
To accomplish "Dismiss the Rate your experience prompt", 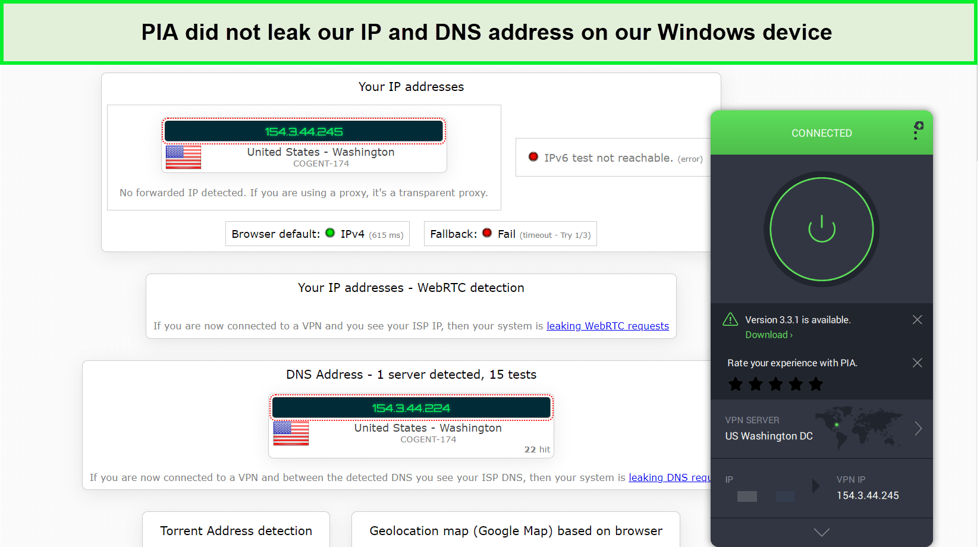I will [917, 363].
